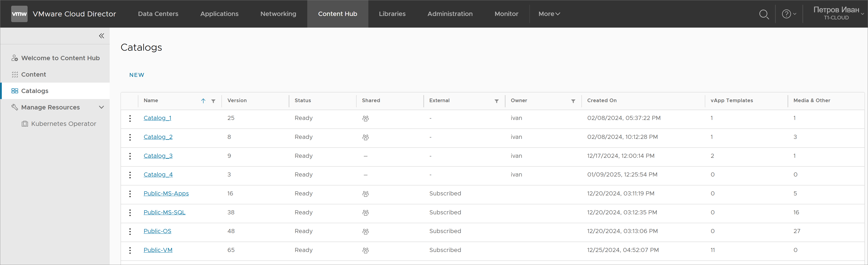The width and height of the screenshot is (868, 265).
Task: Click the VMware vmw logo
Action: click(x=19, y=14)
